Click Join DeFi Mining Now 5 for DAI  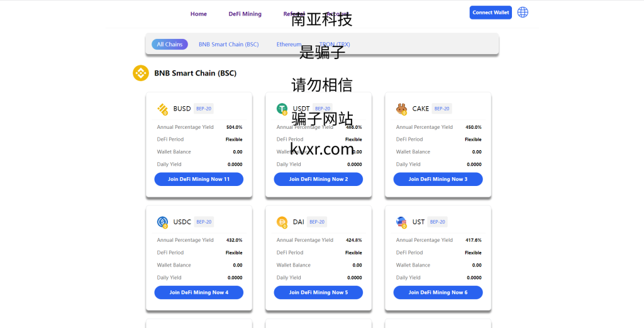318,293
